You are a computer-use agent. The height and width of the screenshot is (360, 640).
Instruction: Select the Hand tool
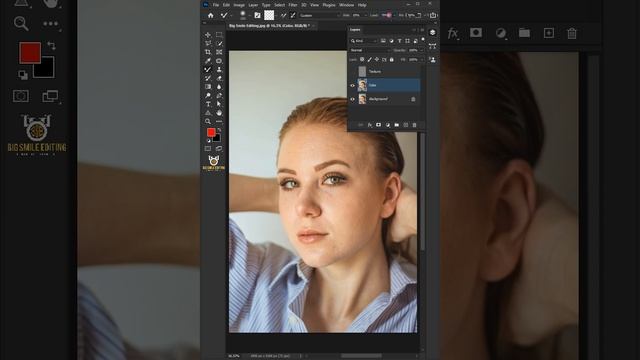coord(219,113)
